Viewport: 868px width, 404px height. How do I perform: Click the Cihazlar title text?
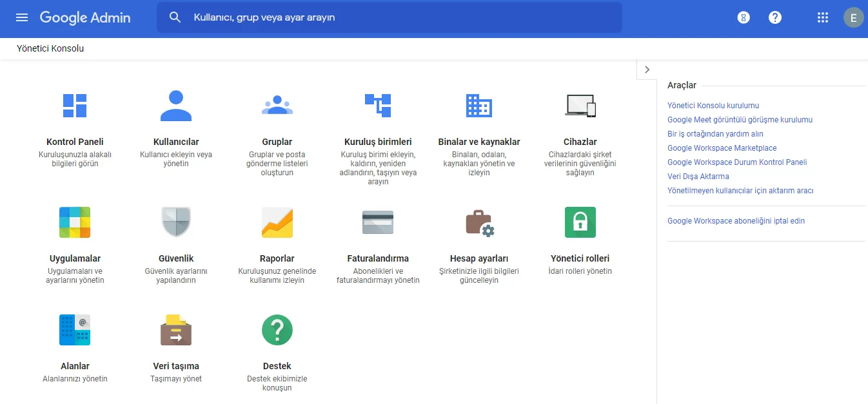click(580, 142)
